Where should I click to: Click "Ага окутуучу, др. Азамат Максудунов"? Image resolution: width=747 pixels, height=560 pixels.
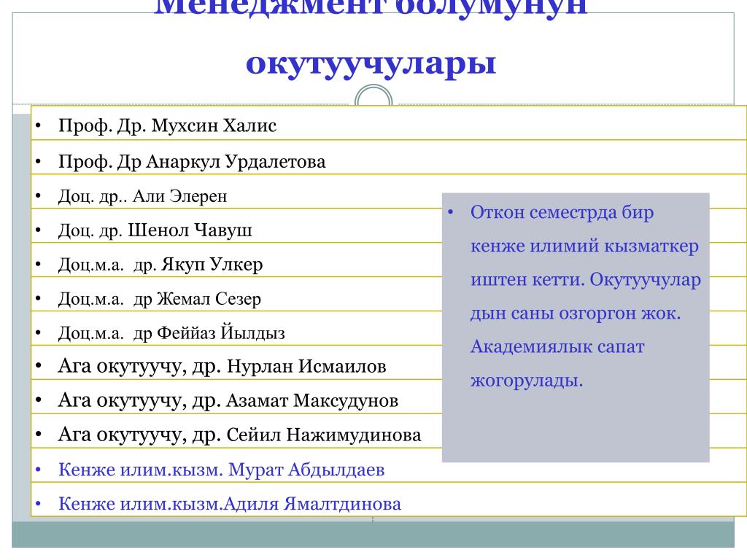[x=228, y=401]
